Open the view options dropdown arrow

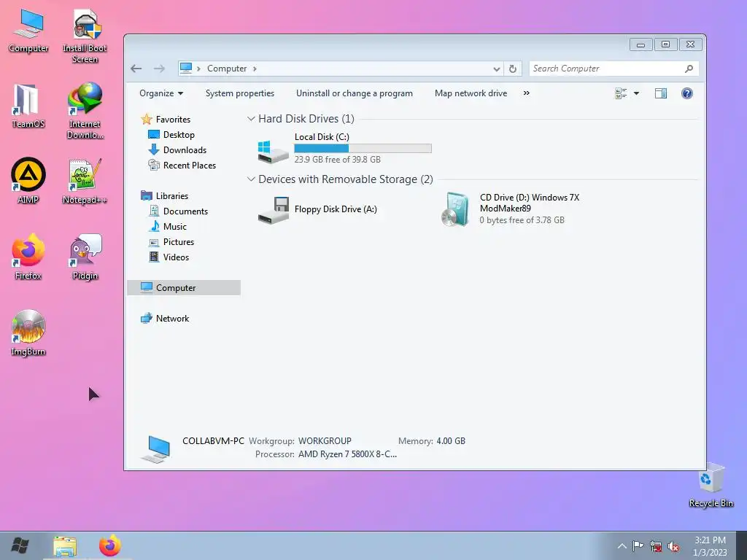click(636, 93)
